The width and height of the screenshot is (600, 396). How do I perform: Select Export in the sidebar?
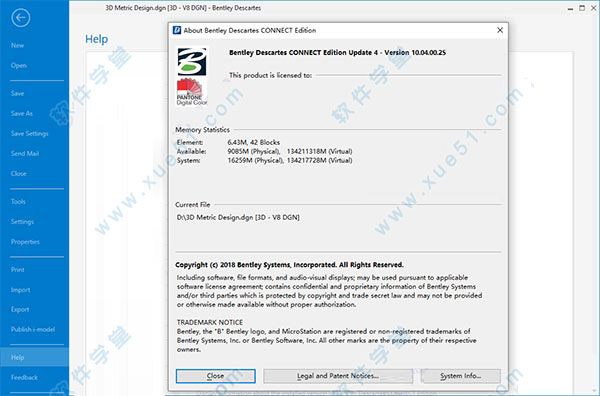20,309
